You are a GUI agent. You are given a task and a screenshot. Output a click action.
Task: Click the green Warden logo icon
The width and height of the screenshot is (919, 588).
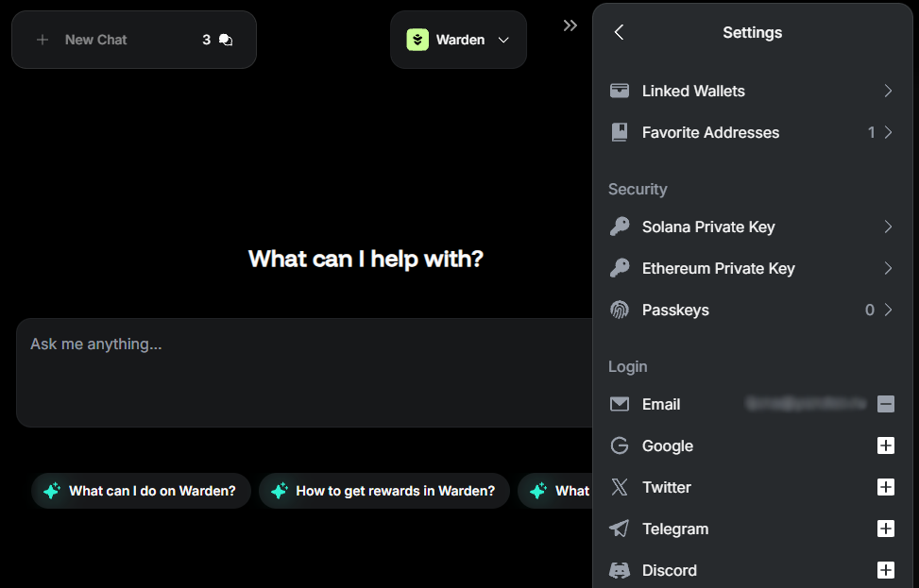pos(417,40)
